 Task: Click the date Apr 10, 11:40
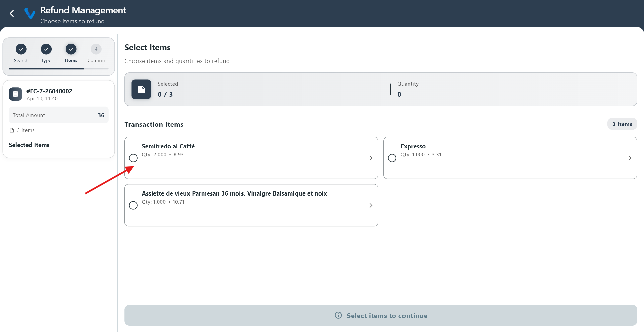tap(42, 99)
